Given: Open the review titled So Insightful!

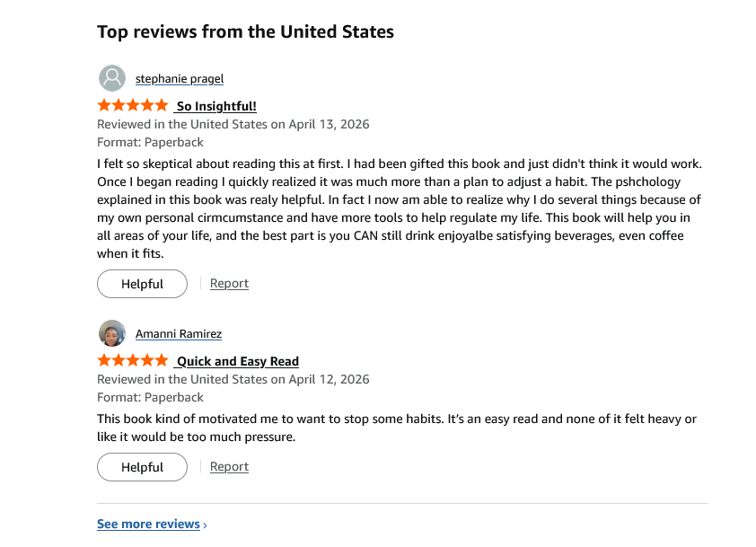Looking at the screenshot, I should pyautogui.click(x=215, y=106).
